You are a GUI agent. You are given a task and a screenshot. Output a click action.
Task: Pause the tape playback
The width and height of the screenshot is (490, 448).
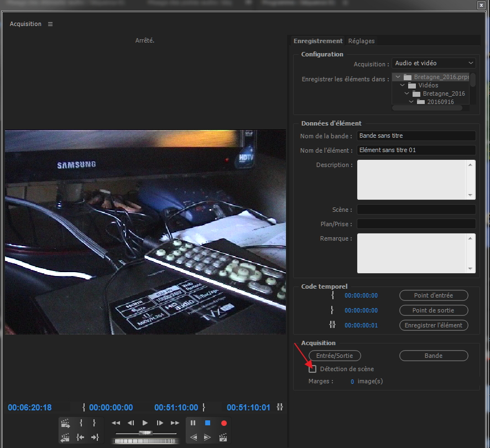[193, 423]
